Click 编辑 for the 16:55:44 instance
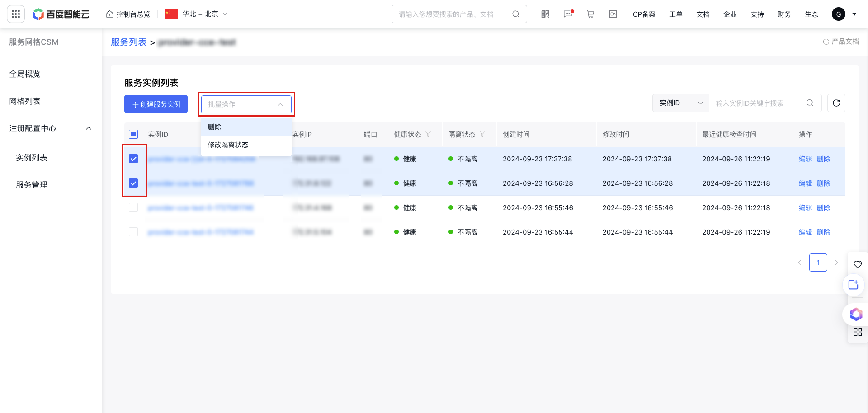The height and width of the screenshot is (413, 868). [806, 232]
